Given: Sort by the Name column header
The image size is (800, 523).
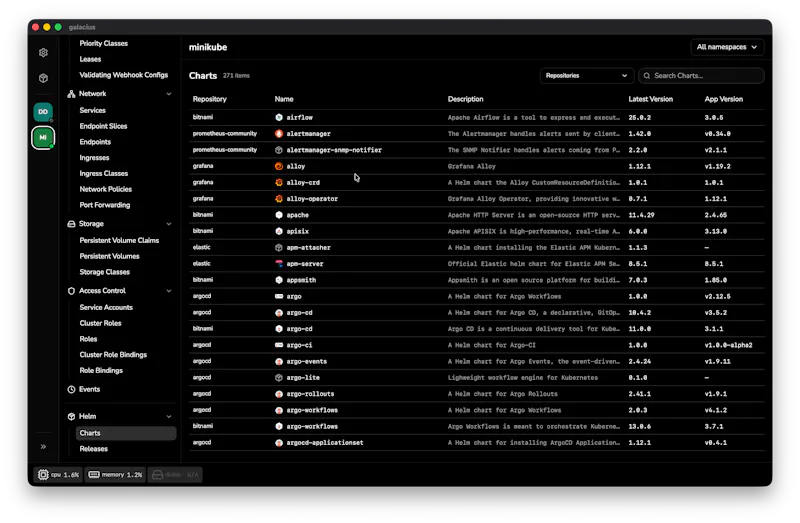Looking at the screenshot, I should click(284, 99).
